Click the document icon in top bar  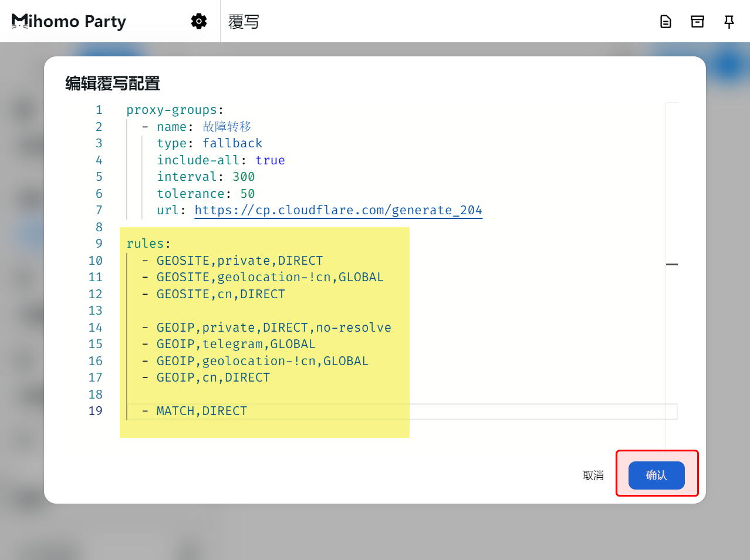tap(665, 22)
